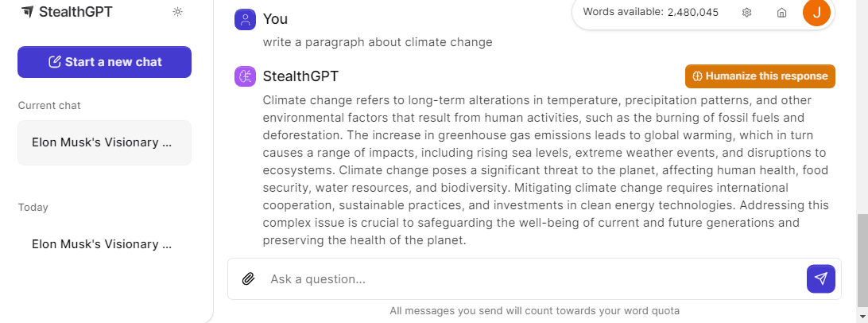This screenshot has height=323, width=868.
Task: Click the user's climate change prompt text
Action: click(378, 42)
